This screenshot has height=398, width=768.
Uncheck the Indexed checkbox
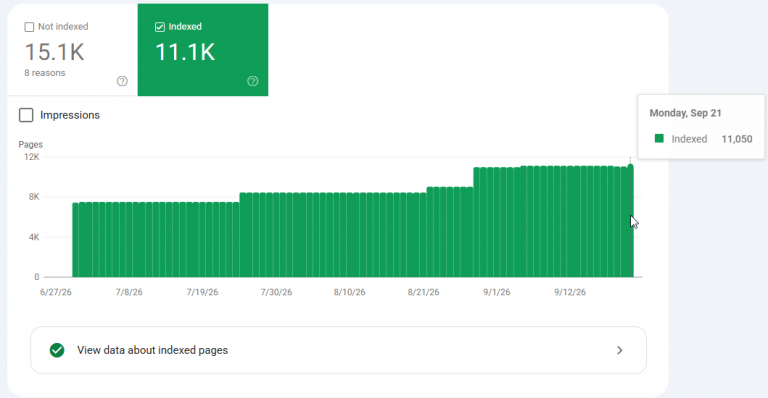tap(160, 27)
